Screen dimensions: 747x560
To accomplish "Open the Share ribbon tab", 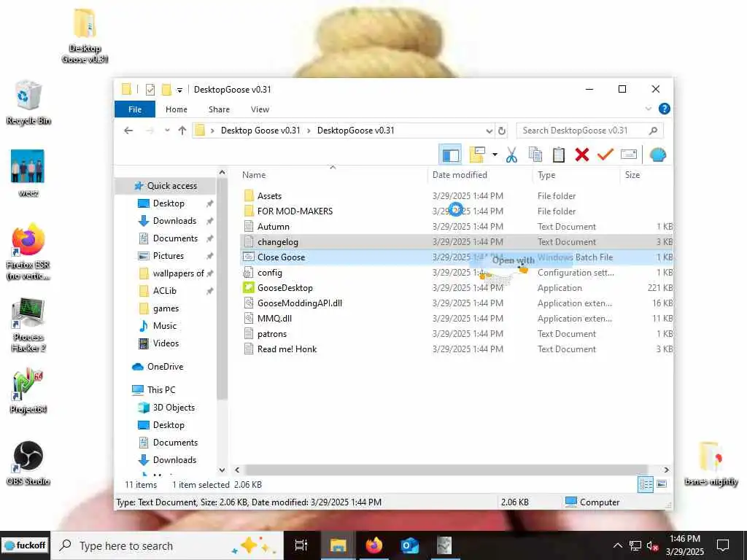I will pos(219,109).
